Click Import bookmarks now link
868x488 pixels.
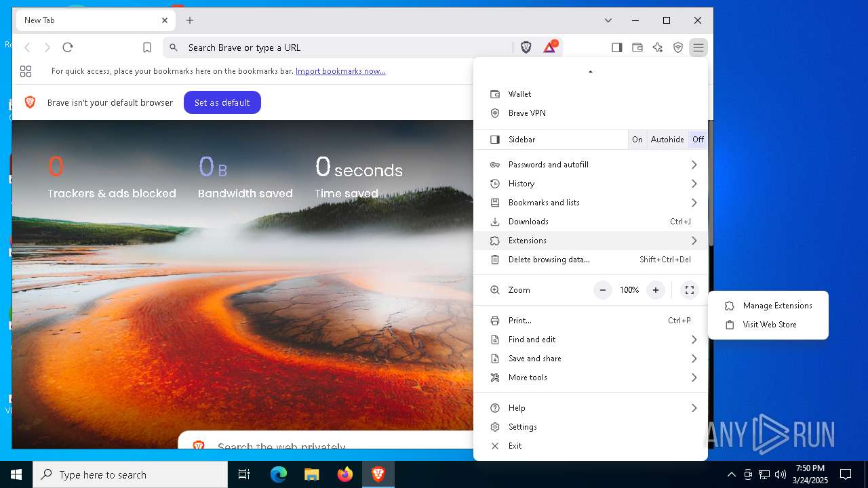[x=340, y=71]
